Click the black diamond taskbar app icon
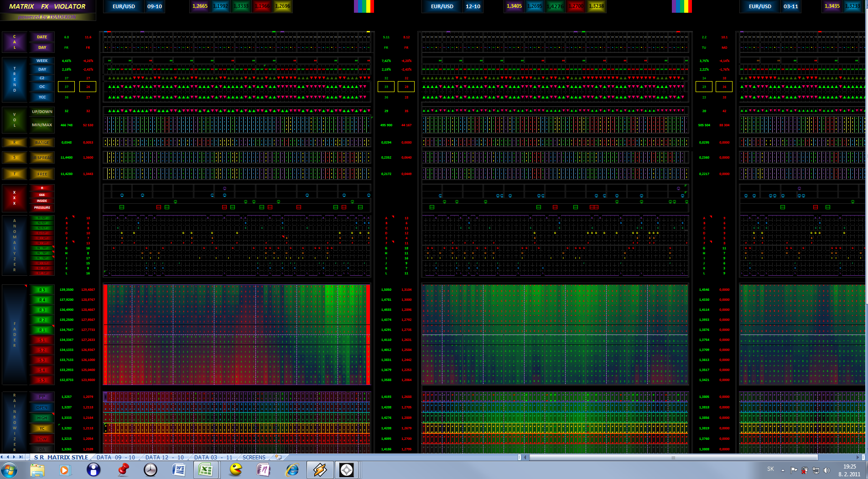 tap(347, 470)
